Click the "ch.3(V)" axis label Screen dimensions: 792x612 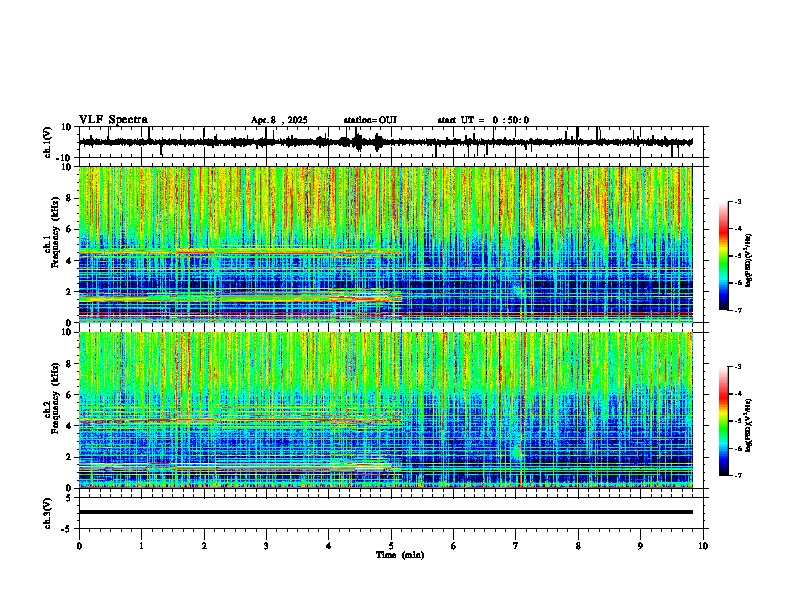tap(48, 513)
